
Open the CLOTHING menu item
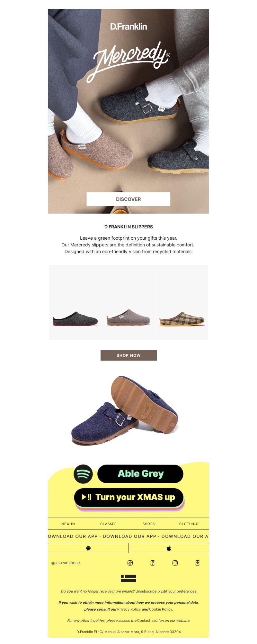click(x=189, y=524)
